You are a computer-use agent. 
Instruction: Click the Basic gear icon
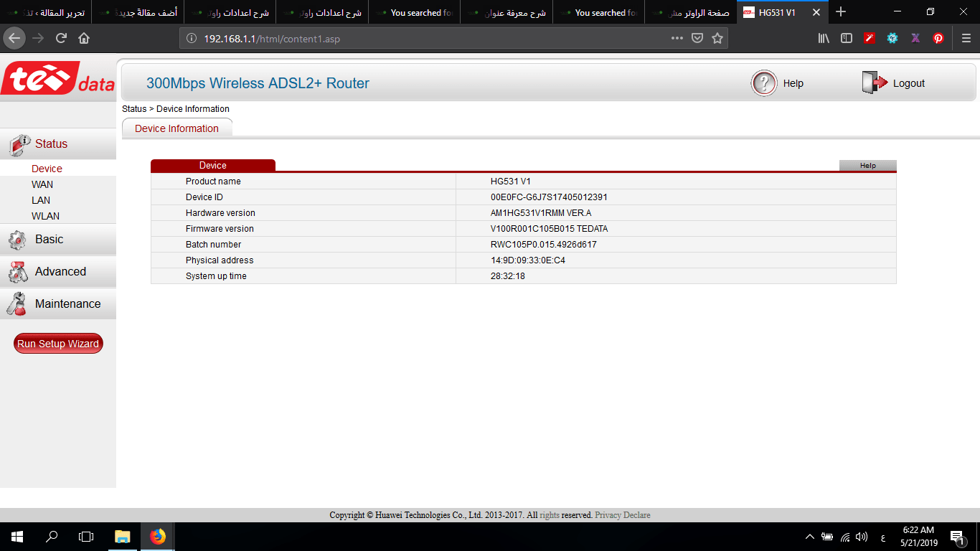tap(18, 240)
